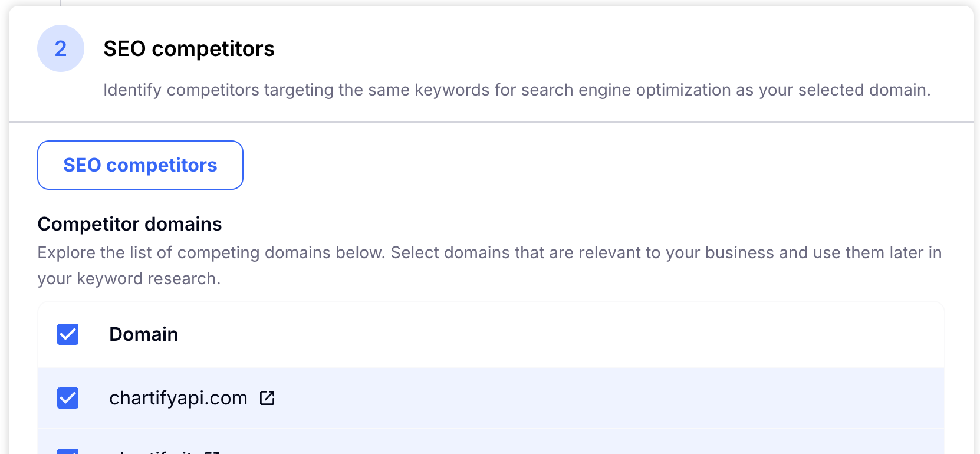
Task: Click the chartifyapi.com domain name
Action: [x=178, y=399]
